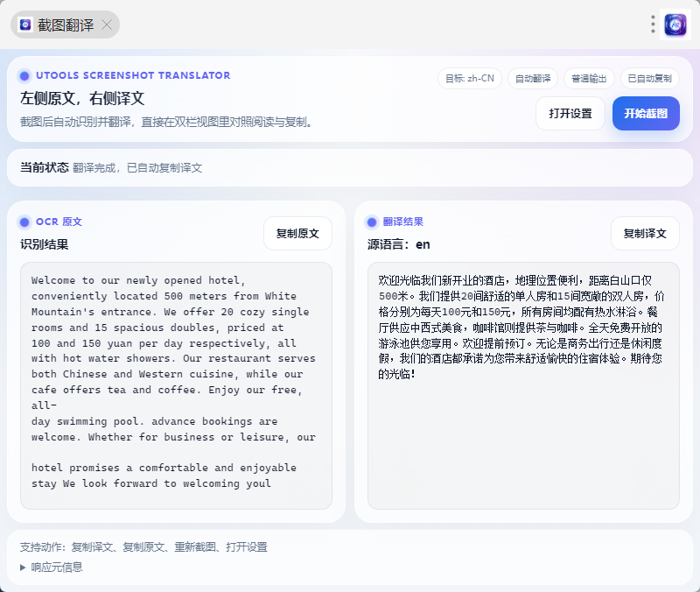Screen dimensions: 700x592
Task: Copy the translation with 复制译文
Action: coord(645,233)
